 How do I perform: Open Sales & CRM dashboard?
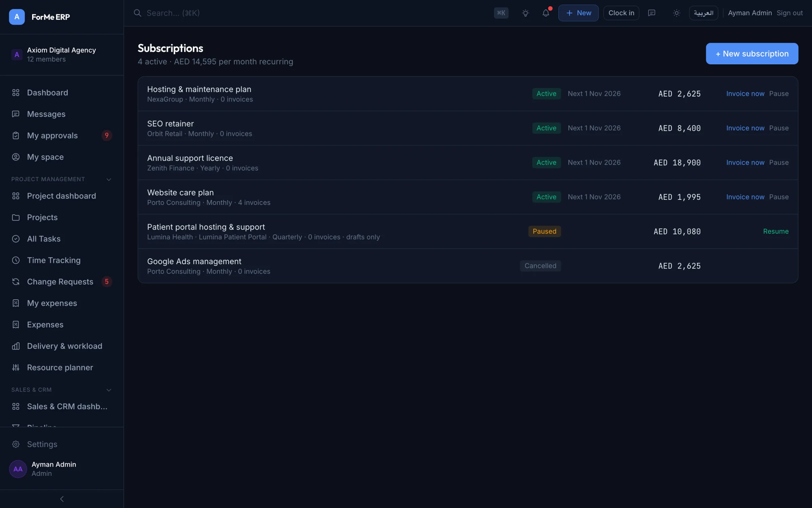[62, 406]
